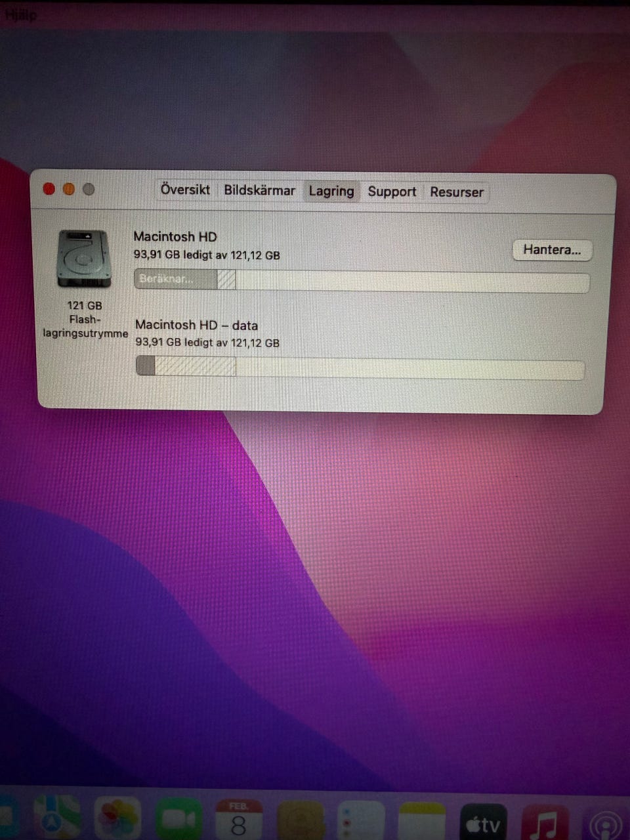Switch to the Bildskärmar tab
Viewport: 630px width, 840px height.
(x=260, y=190)
